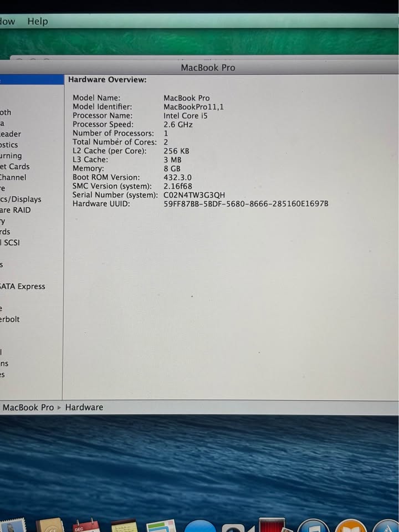Open the Calendar app in Dock
399x532 pixels.
coord(86,525)
